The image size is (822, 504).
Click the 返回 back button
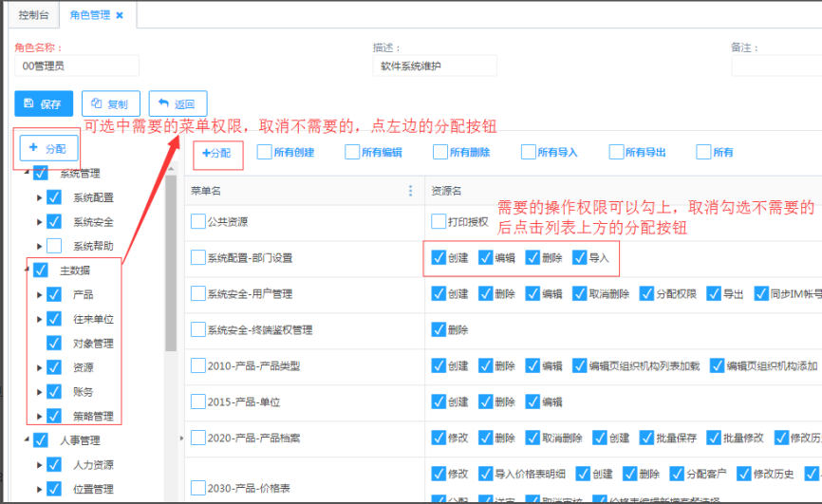click(x=177, y=104)
